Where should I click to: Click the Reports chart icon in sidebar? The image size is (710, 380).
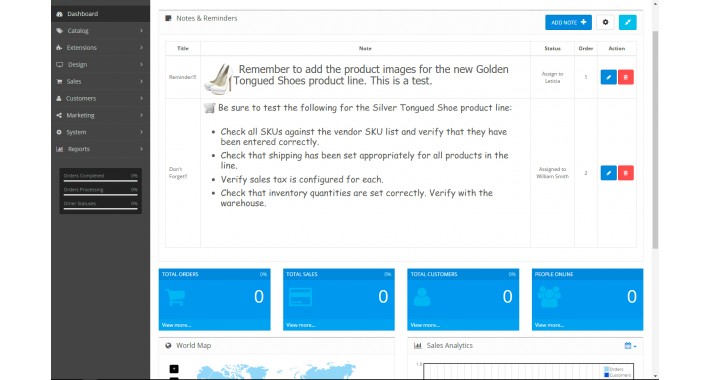pos(59,149)
